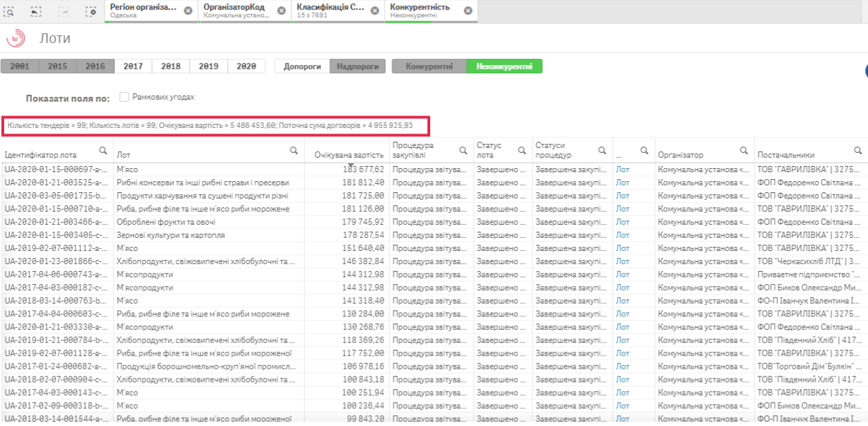Remove the Конкурентність selection
This screenshot has width=868, height=426.
click(468, 10)
